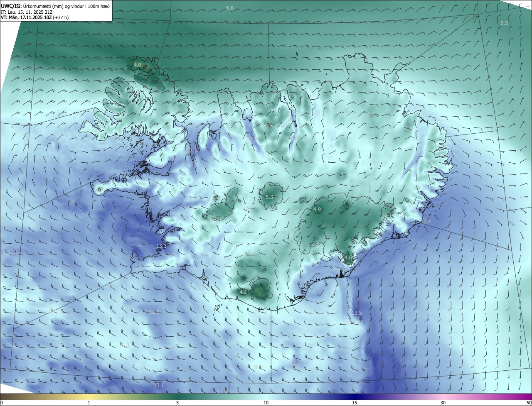Click the 50 tick on the color scale
This screenshot has height=406, width=532.
click(529, 403)
